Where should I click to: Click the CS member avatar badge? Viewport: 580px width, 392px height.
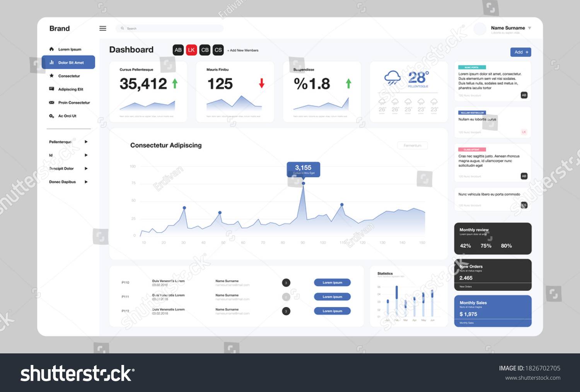tap(218, 50)
